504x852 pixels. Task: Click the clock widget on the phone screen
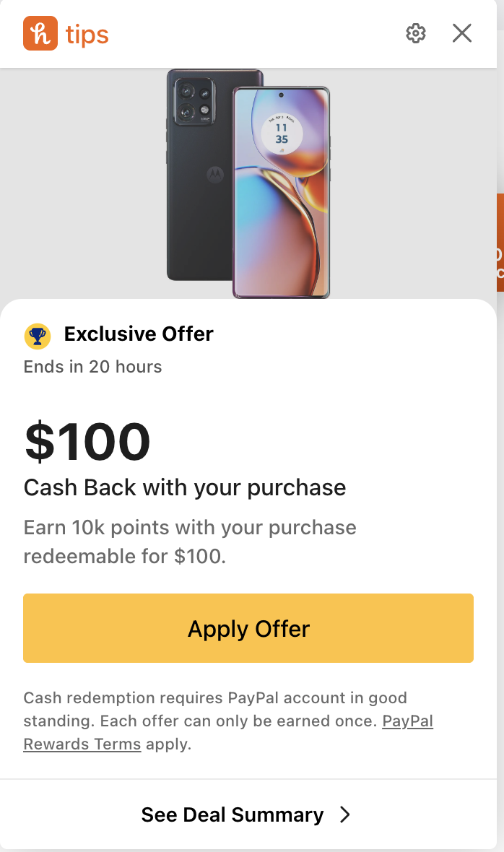point(282,133)
